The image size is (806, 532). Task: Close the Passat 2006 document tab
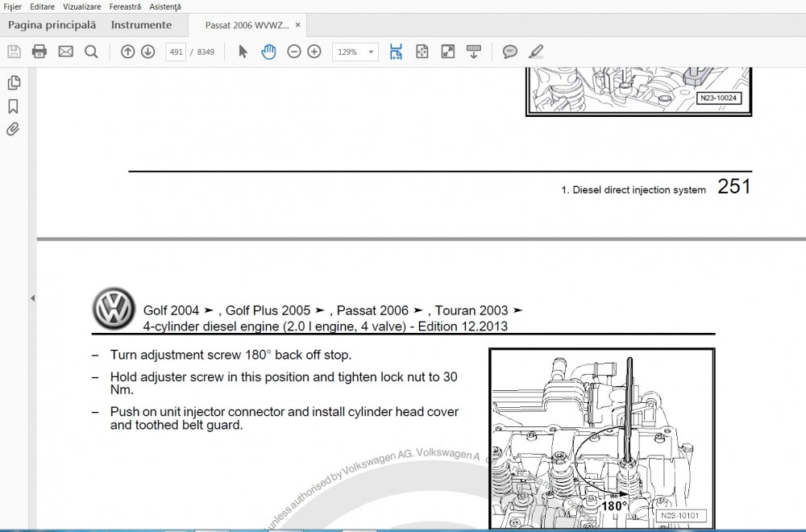297,25
